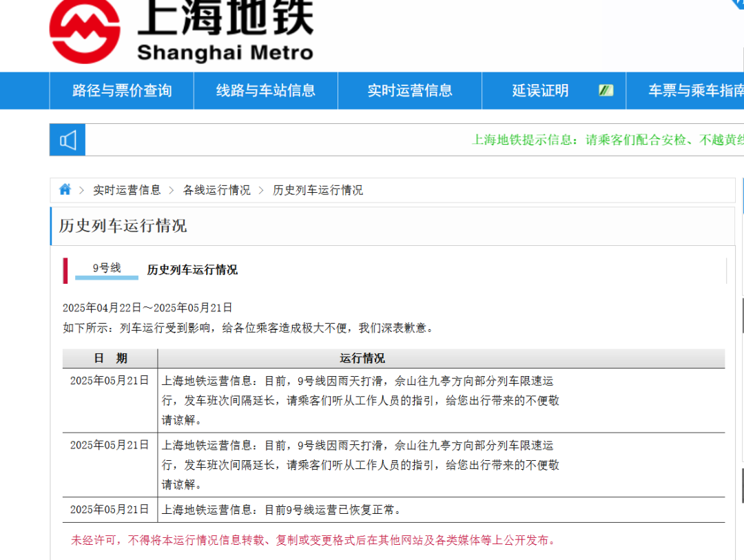
Task: Click the apology sentence 如下所示
Action: coord(249,328)
